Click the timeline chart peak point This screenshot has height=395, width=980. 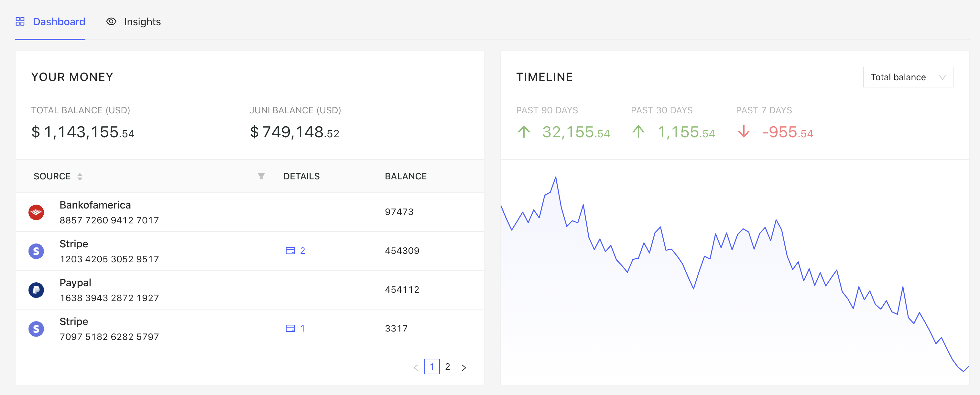(555, 177)
